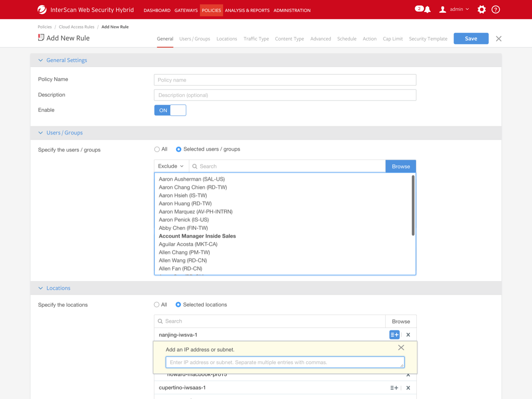
Task: Click the admin user avatar icon
Action: point(442,9)
